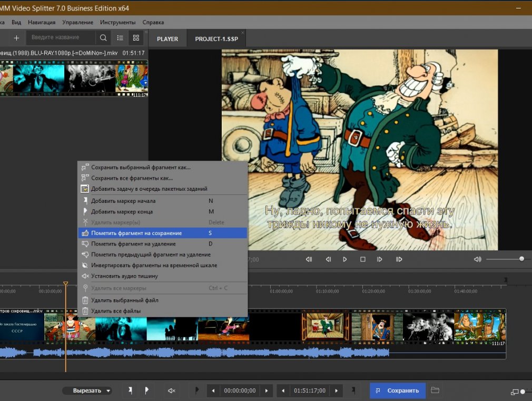
Task: Jump to the next keyframe in player
Action: coord(399,259)
